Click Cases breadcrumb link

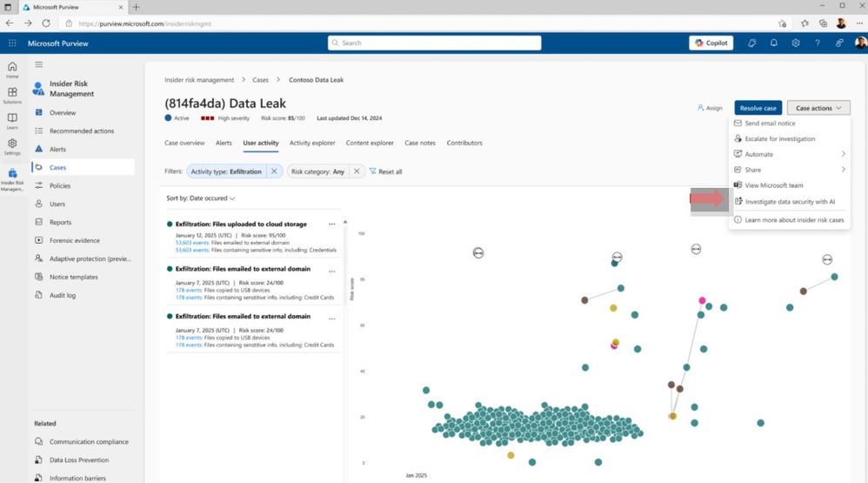tap(260, 80)
